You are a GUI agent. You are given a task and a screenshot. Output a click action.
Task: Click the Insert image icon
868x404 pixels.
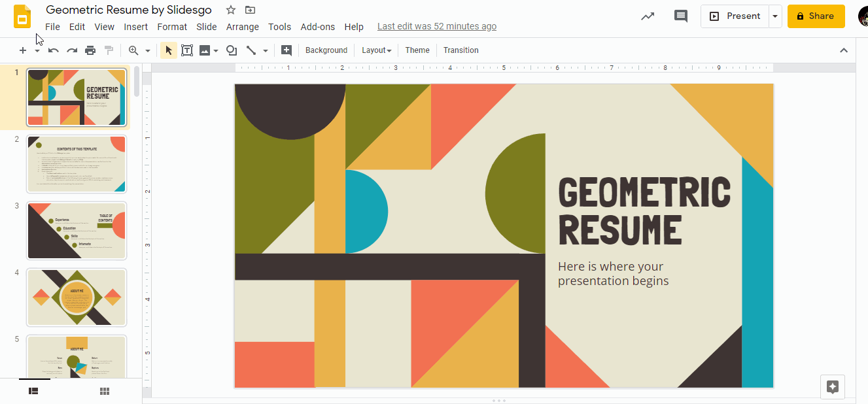[205, 50]
